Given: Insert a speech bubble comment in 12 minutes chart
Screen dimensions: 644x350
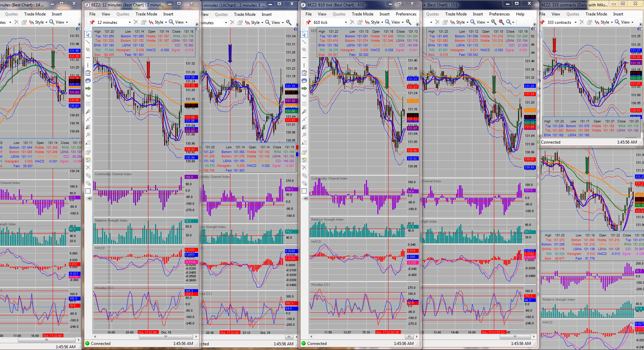Looking at the screenshot, I should coord(88,81).
